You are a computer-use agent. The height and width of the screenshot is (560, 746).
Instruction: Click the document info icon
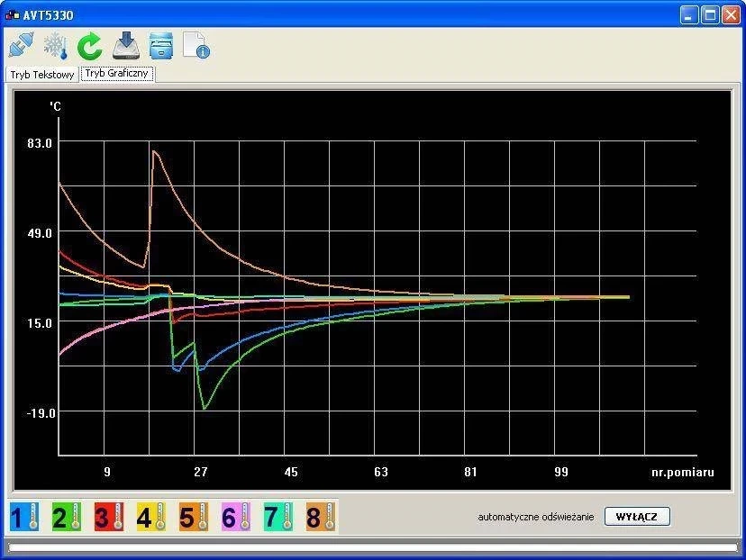point(196,45)
